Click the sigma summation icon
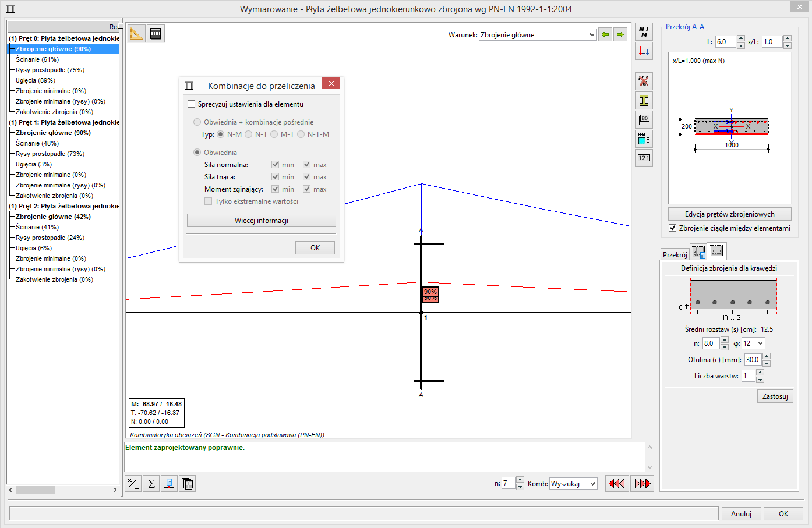 [x=151, y=483]
